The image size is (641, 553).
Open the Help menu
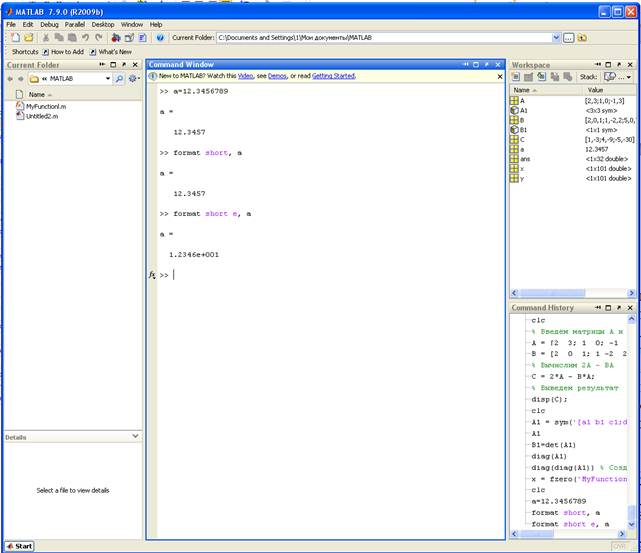[x=156, y=25]
